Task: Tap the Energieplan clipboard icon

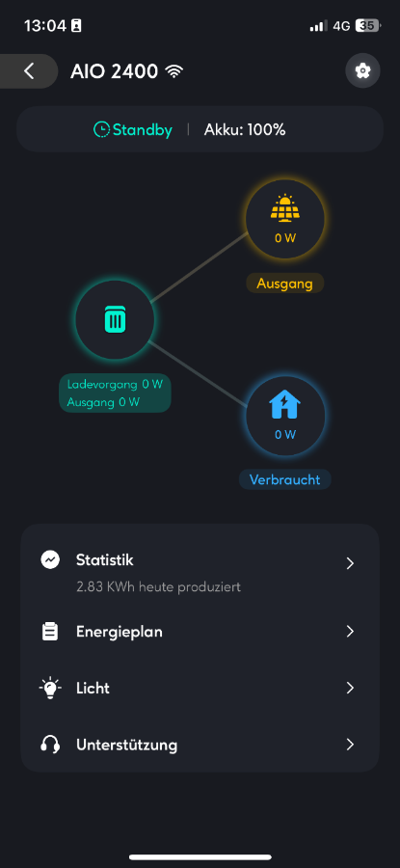Action: click(x=50, y=632)
